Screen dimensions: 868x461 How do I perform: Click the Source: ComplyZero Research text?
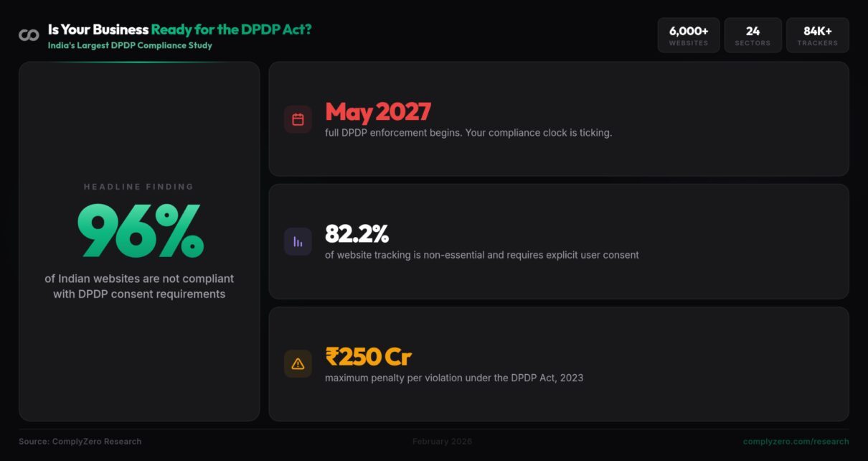point(80,442)
